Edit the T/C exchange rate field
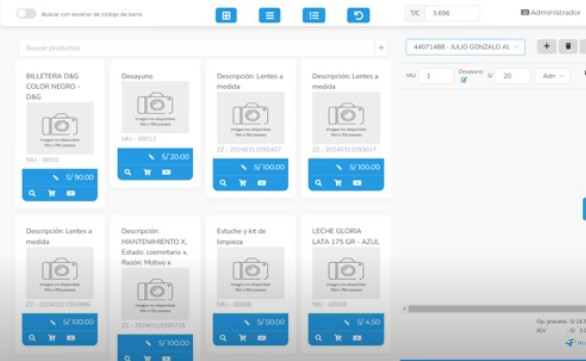Screen dimensions: 586x361 (x=452, y=13)
